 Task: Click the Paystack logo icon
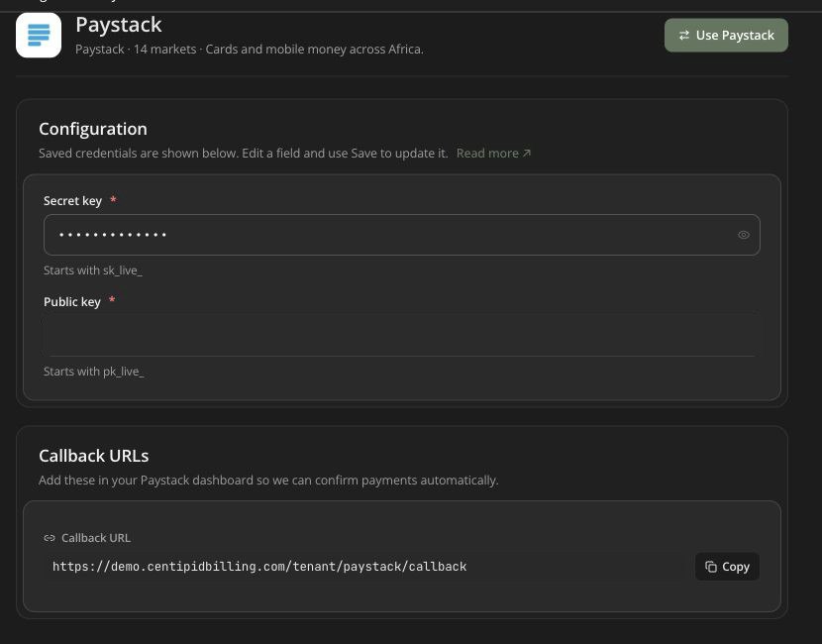point(39,35)
